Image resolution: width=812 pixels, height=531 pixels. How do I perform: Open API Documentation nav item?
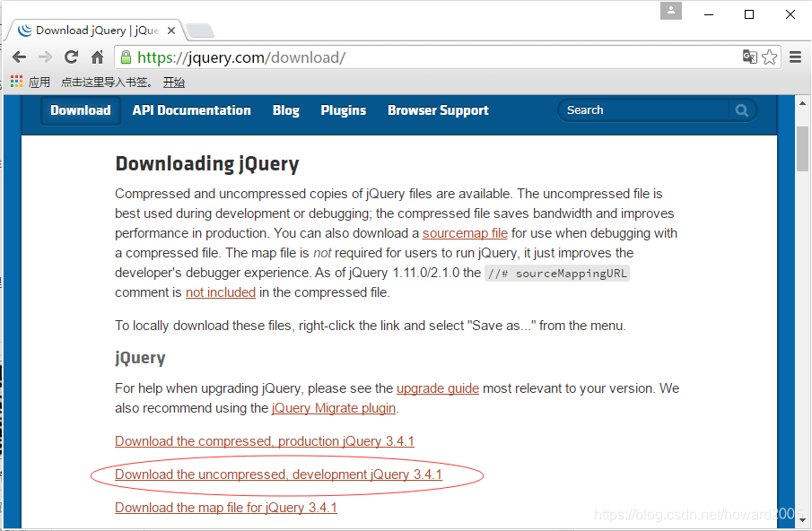coord(192,110)
